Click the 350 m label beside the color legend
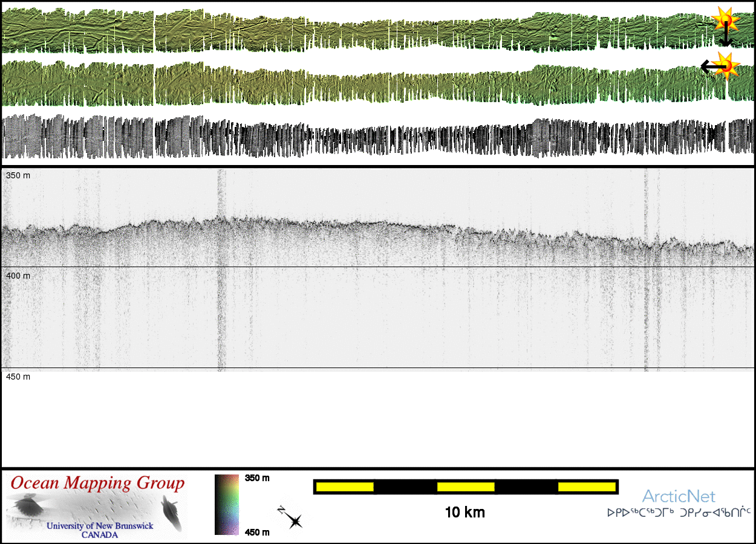Image resolution: width=756 pixels, height=544 pixels. coord(257,478)
